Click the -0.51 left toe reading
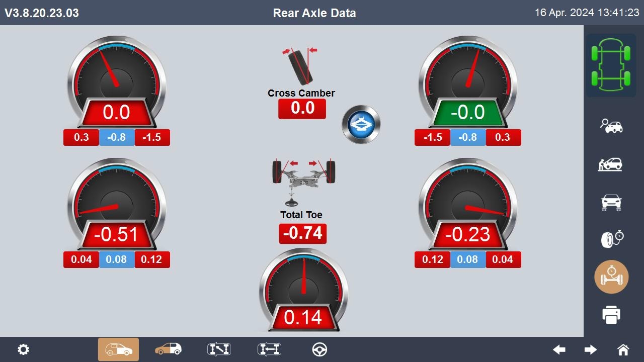The width and height of the screenshot is (644, 362). tap(116, 235)
